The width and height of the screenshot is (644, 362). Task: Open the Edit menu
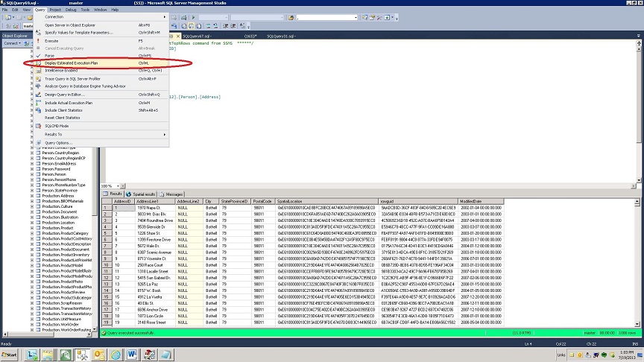[x=15, y=10]
